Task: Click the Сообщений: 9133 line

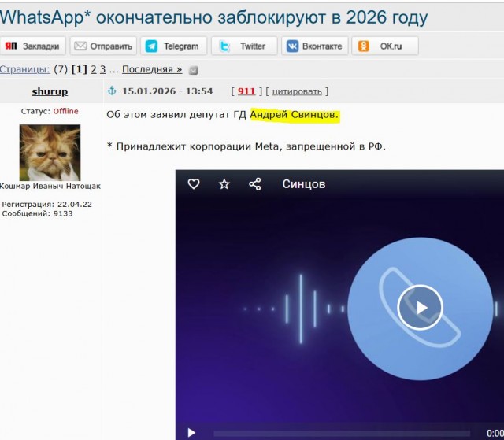Action: (37, 213)
